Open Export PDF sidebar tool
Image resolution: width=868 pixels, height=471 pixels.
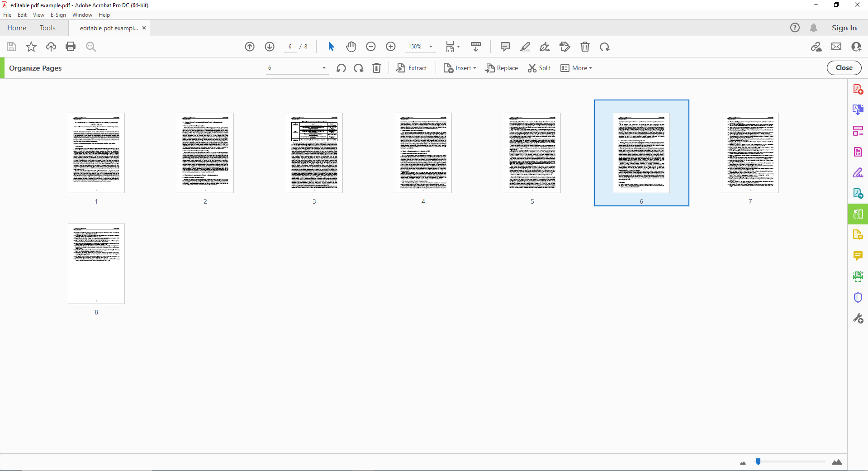(858, 110)
